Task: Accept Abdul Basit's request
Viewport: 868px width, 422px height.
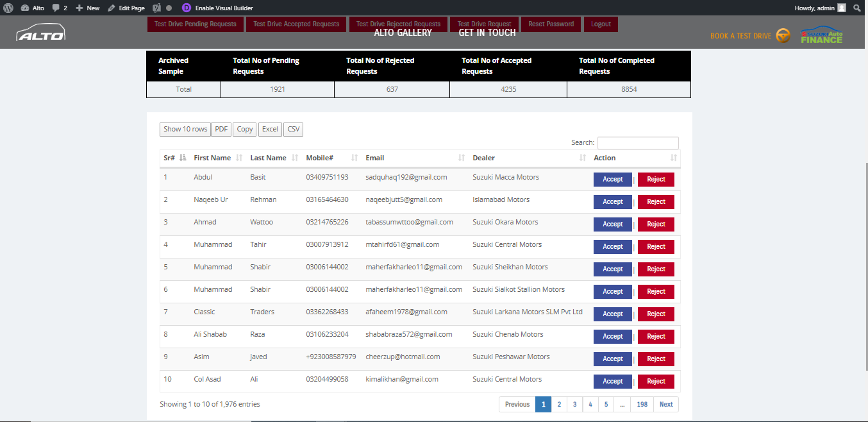Action: coord(613,180)
